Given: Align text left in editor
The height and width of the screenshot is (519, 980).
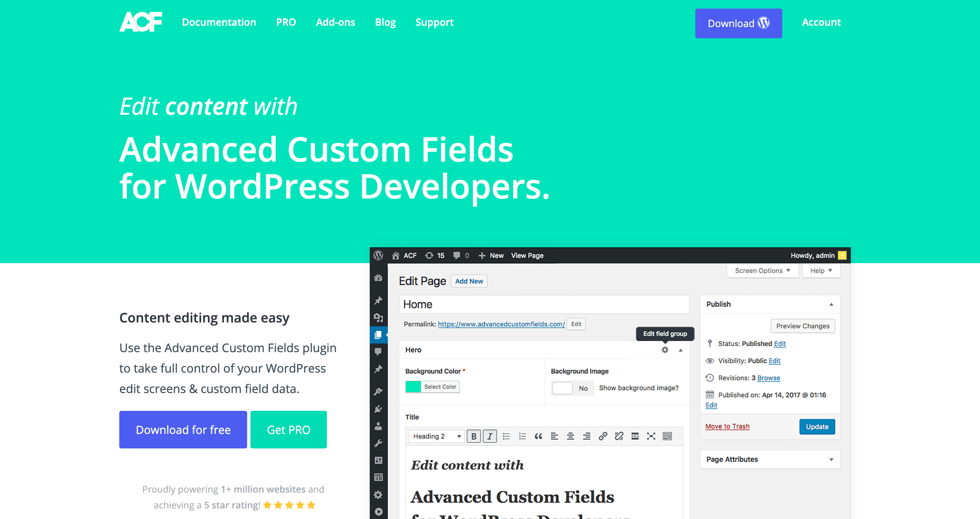Looking at the screenshot, I should point(554,436).
